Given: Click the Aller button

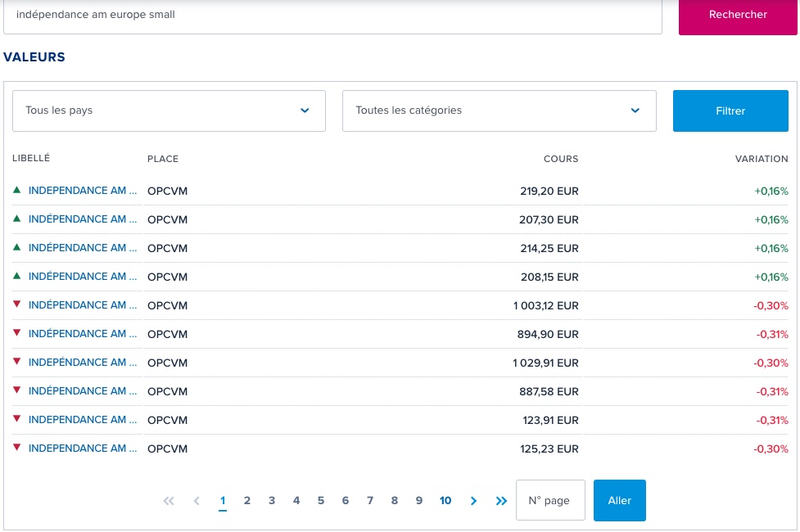Looking at the screenshot, I should coord(619,501).
